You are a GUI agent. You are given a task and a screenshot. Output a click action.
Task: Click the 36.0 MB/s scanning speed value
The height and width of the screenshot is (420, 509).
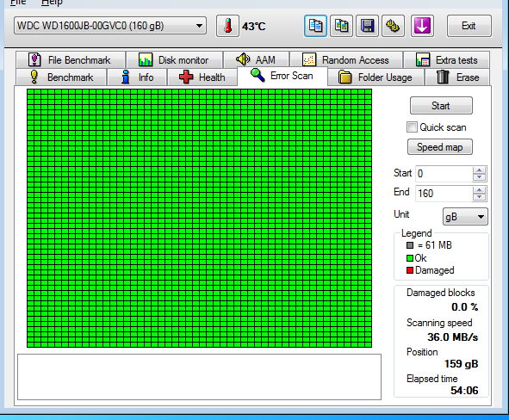coord(452,337)
